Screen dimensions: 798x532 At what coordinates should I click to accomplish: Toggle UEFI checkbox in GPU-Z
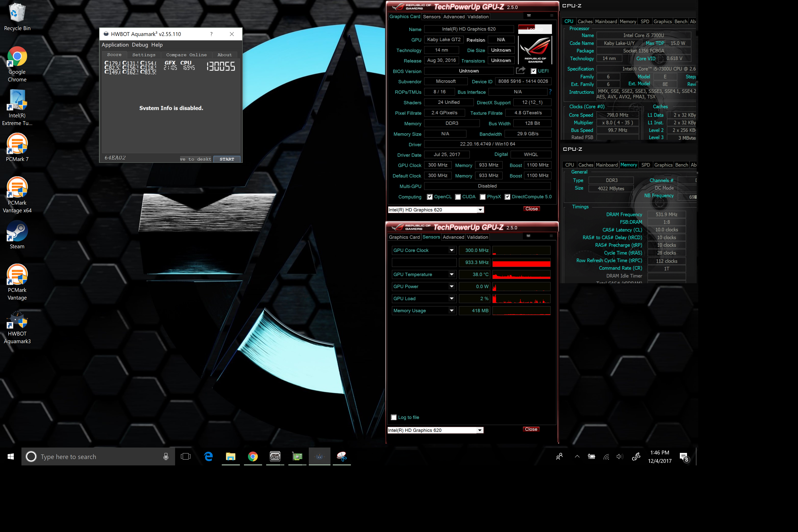(534, 71)
